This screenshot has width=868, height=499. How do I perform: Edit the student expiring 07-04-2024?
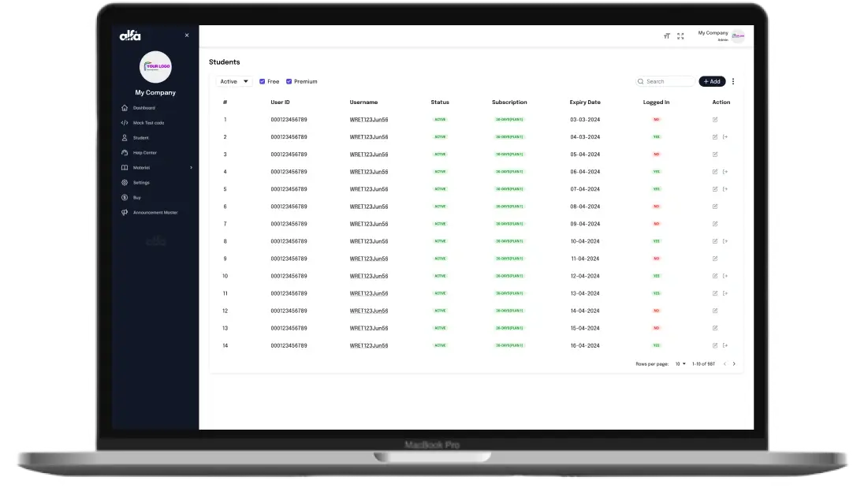pos(714,189)
